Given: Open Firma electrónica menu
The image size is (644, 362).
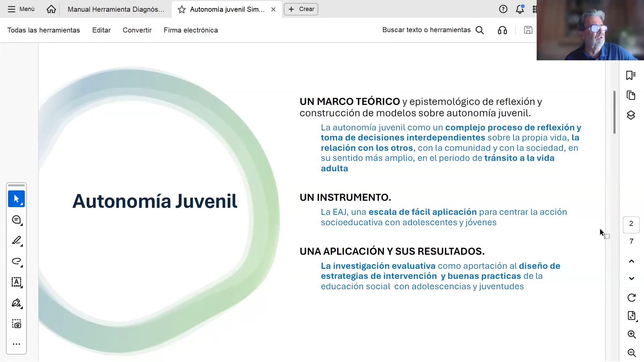Looking at the screenshot, I should 191,30.
